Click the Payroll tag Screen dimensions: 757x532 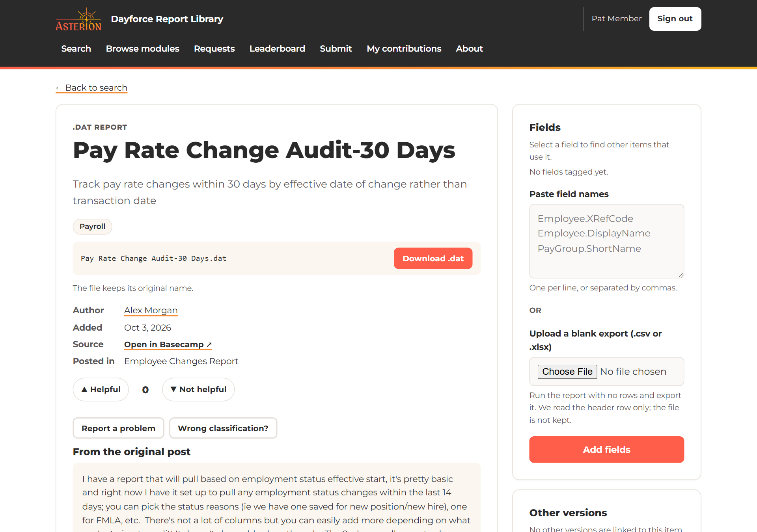(x=92, y=227)
